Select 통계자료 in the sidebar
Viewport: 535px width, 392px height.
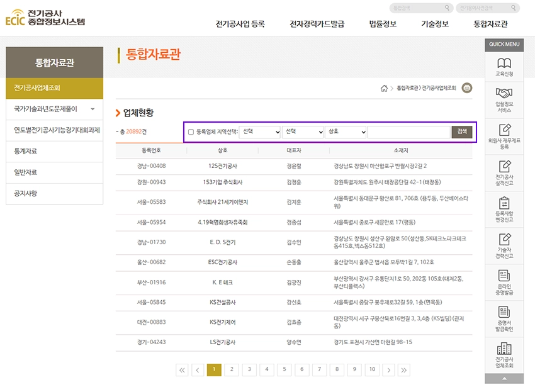55,152
